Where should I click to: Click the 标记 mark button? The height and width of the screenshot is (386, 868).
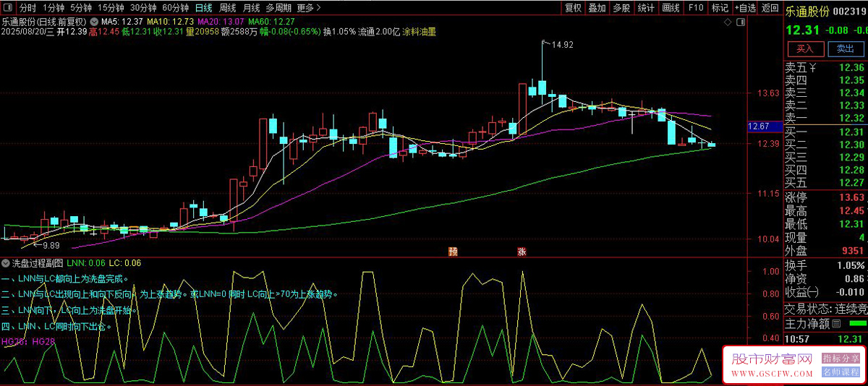tap(720, 8)
